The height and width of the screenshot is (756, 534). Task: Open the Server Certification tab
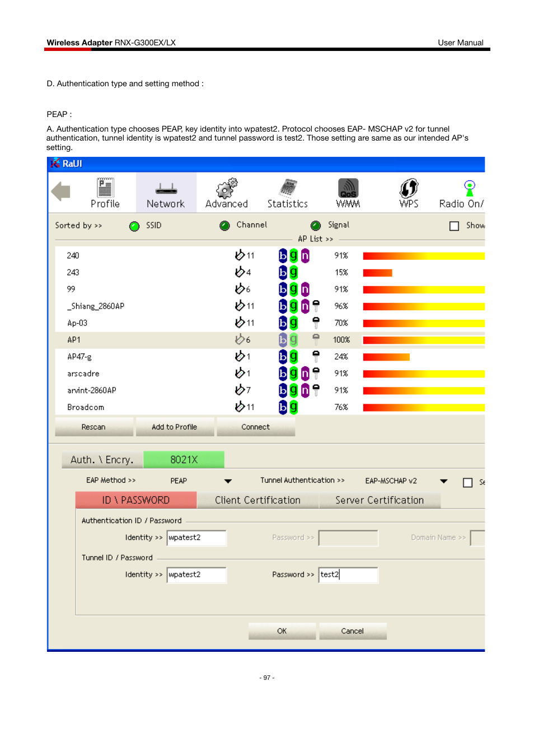tap(380, 500)
